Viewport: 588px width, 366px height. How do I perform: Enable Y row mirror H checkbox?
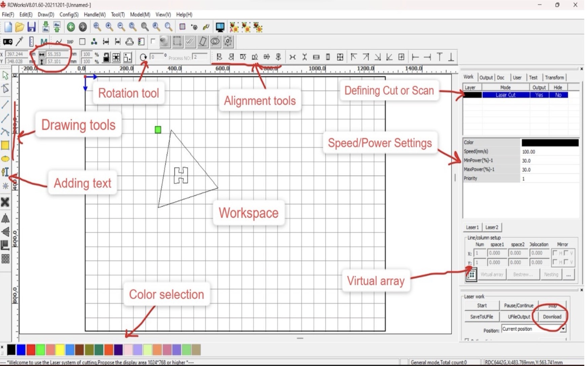pos(555,262)
